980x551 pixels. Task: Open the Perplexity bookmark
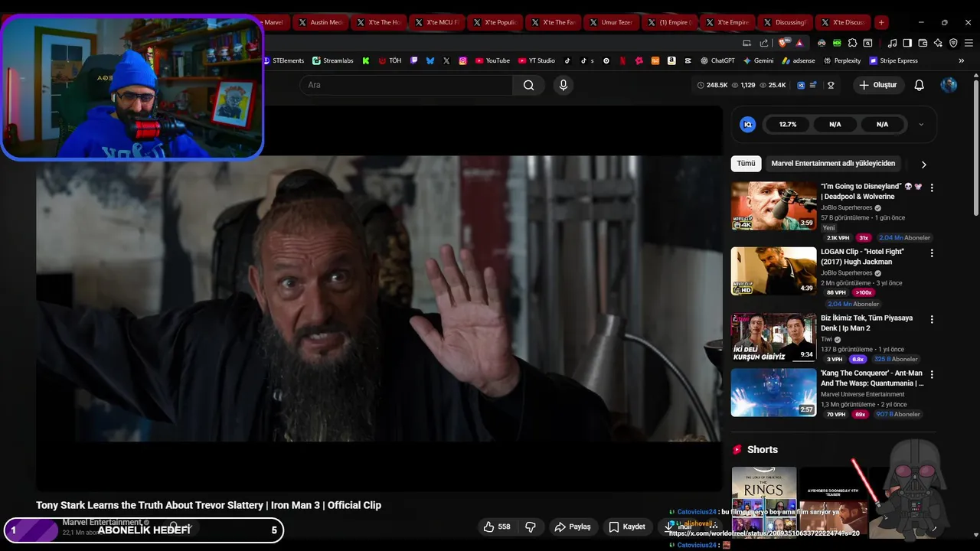point(841,60)
